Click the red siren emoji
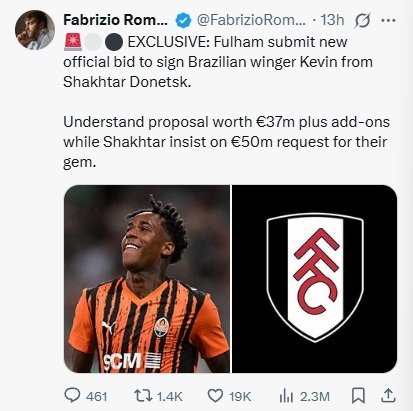Image resolution: width=413 pixels, height=411 pixels. point(73,42)
